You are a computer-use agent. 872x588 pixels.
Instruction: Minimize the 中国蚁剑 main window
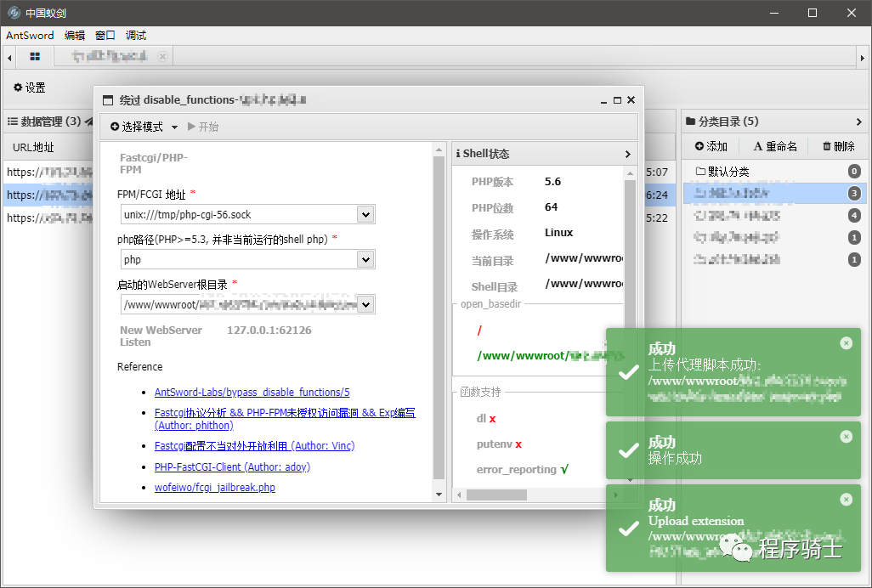tap(773, 13)
